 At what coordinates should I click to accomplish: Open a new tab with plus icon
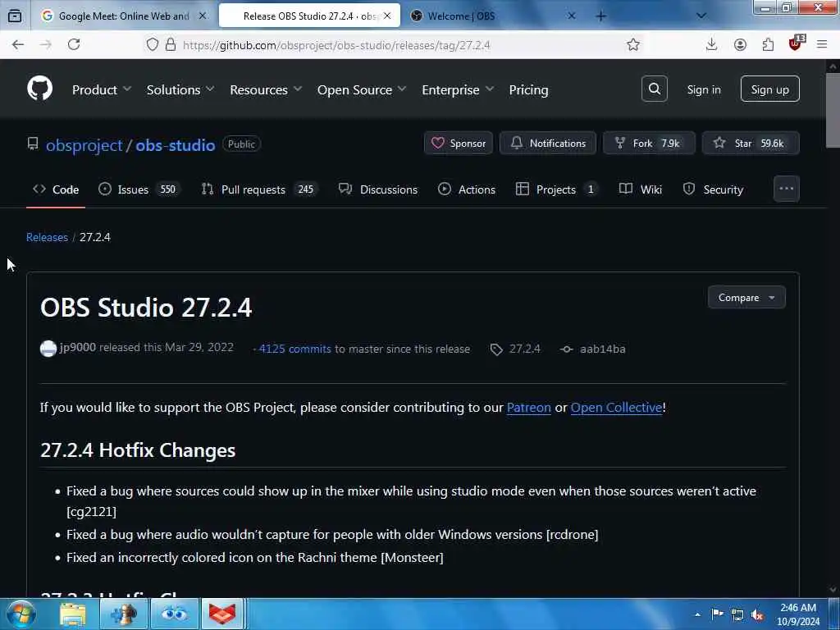coord(600,16)
